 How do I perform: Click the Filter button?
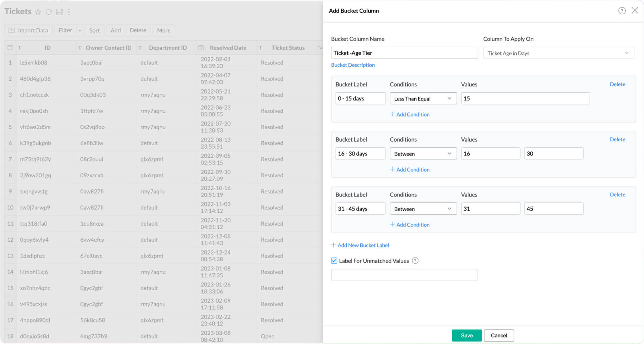[x=65, y=30]
